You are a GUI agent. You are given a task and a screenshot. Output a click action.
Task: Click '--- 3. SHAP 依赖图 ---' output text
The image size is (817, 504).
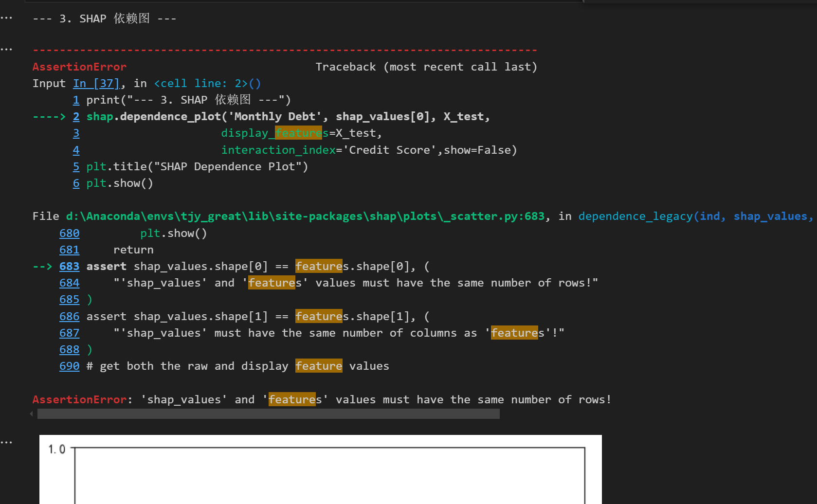(105, 18)
